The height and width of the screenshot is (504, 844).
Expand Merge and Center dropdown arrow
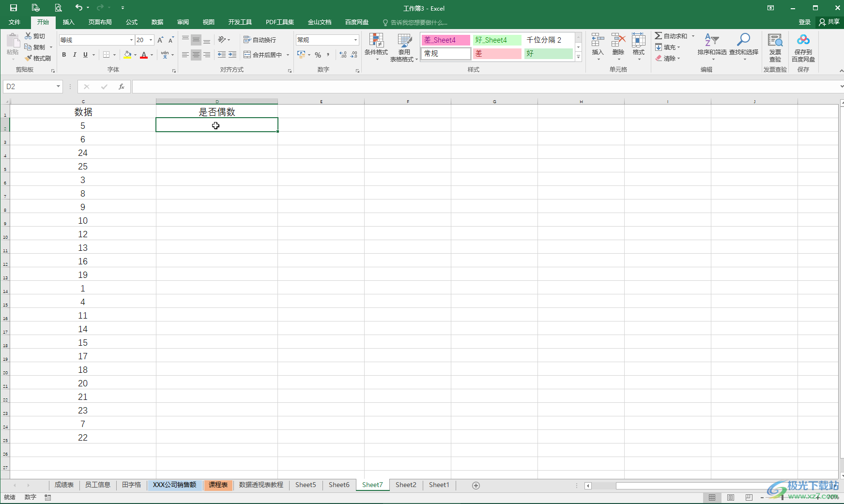[x=288, y=55]
